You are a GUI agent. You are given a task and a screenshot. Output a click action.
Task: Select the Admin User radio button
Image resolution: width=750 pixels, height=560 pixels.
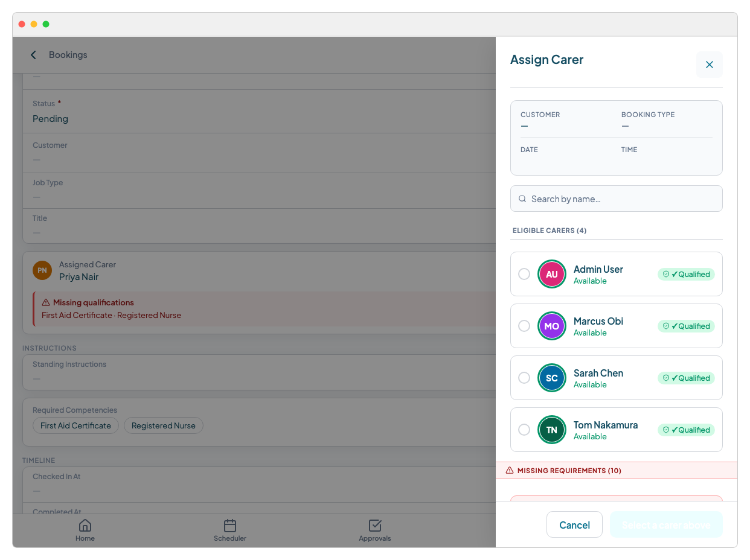click(x=524, y=274)
